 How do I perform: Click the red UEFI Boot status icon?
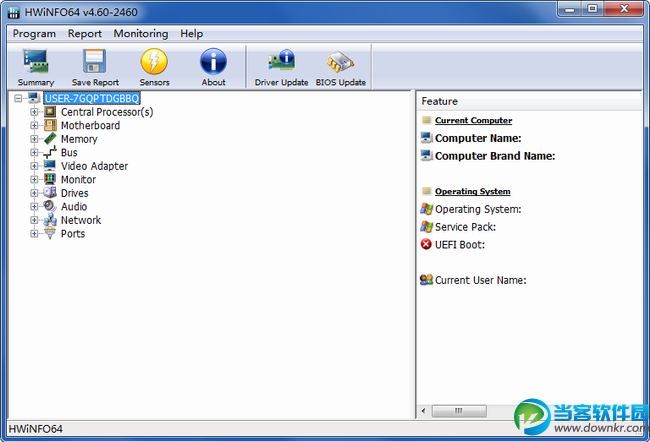tap(426, 244)
